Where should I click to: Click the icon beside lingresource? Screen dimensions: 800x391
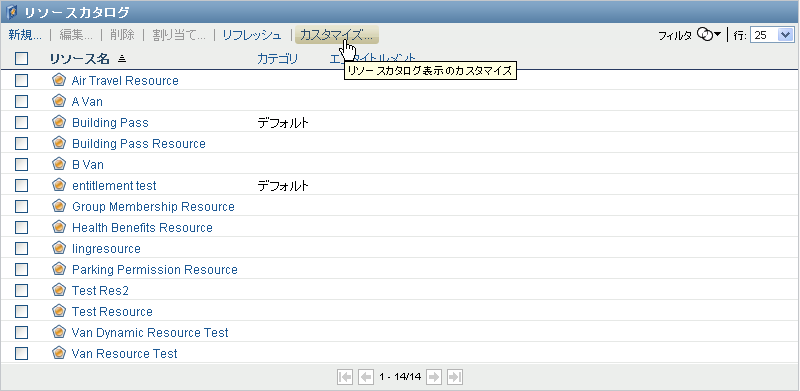59,248
